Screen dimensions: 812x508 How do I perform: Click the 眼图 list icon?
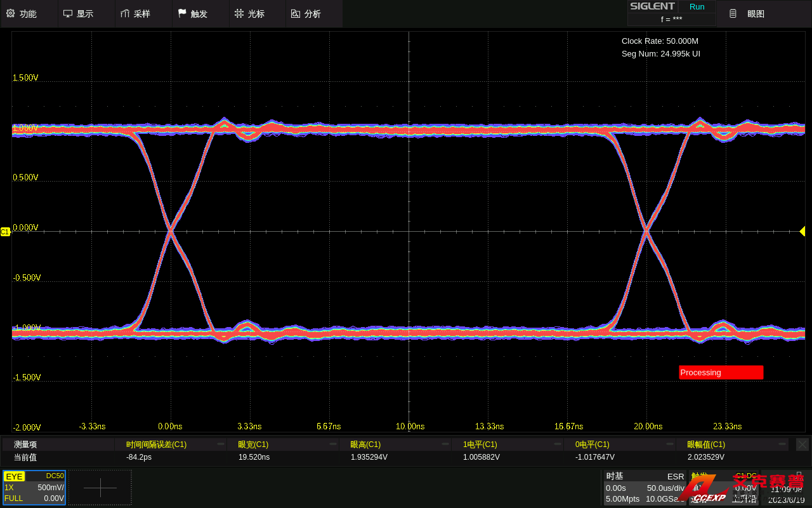coord(733,13)
